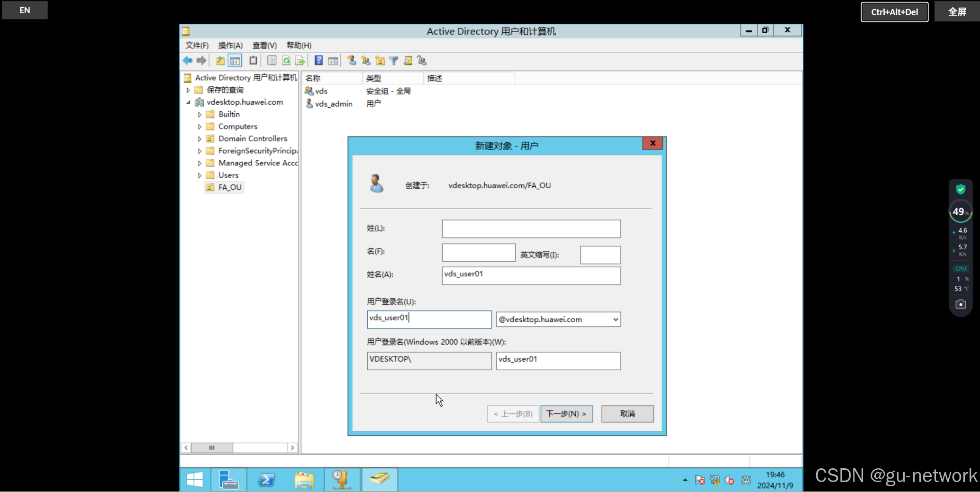Expand the ForeignSecurityPrincipals node

[200, 151]
